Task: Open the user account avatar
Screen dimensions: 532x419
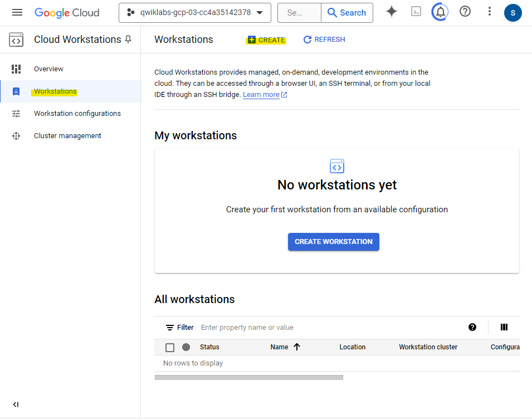Action: click(513, 13)
